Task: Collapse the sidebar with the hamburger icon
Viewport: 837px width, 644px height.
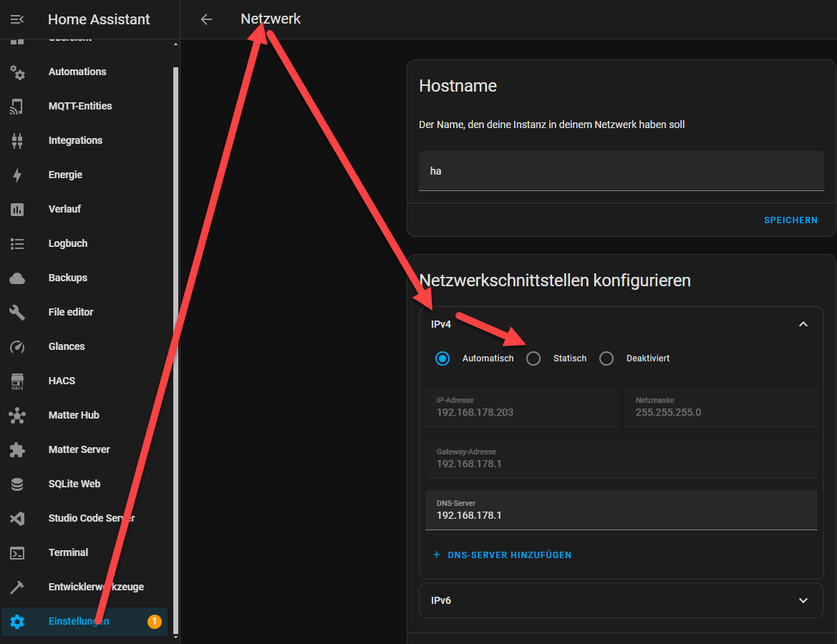Action: [17, 19]
